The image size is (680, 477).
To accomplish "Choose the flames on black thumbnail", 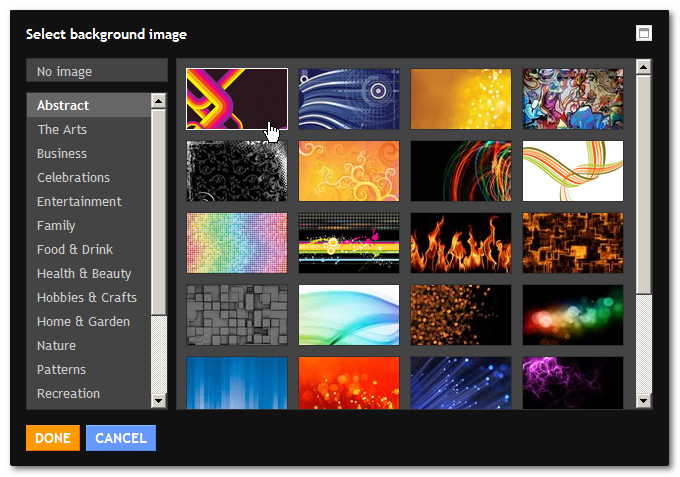I will pyautogui.click(x=461, y=243).
